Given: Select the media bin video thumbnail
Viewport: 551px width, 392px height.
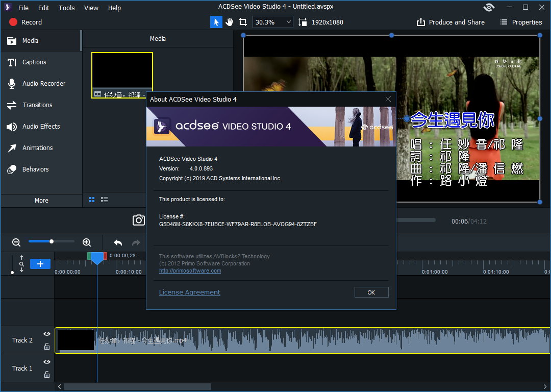Looking at the screenshot, I should (x=122, y=75).
